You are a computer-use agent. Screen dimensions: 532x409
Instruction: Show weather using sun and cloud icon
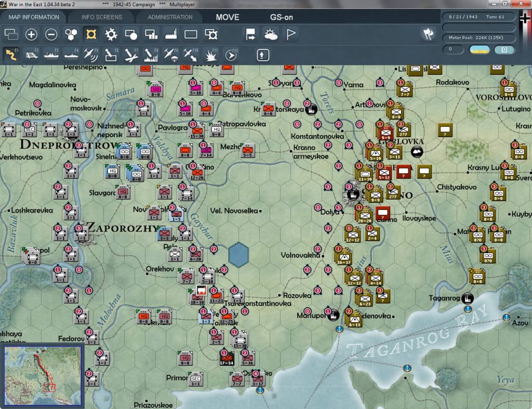point(271,34)
